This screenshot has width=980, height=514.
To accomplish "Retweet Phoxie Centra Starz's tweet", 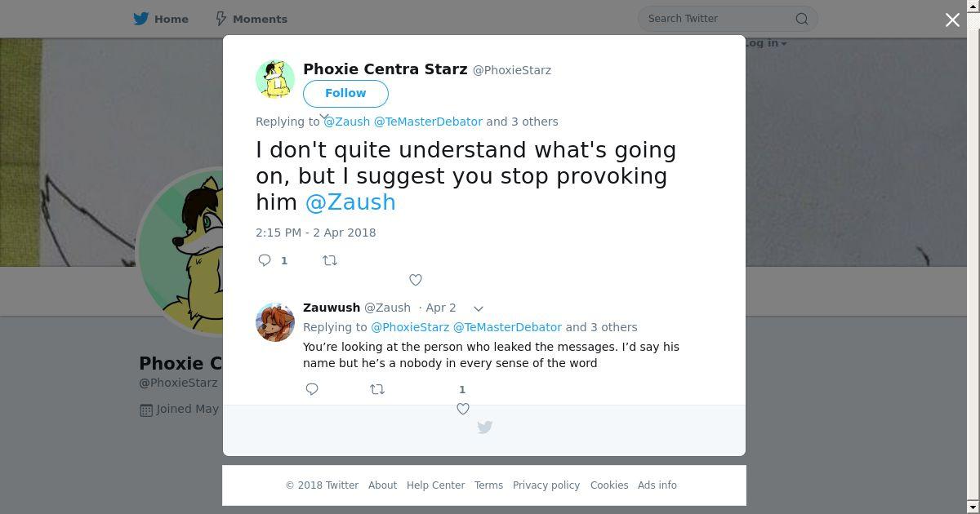I will click(330, 260).
